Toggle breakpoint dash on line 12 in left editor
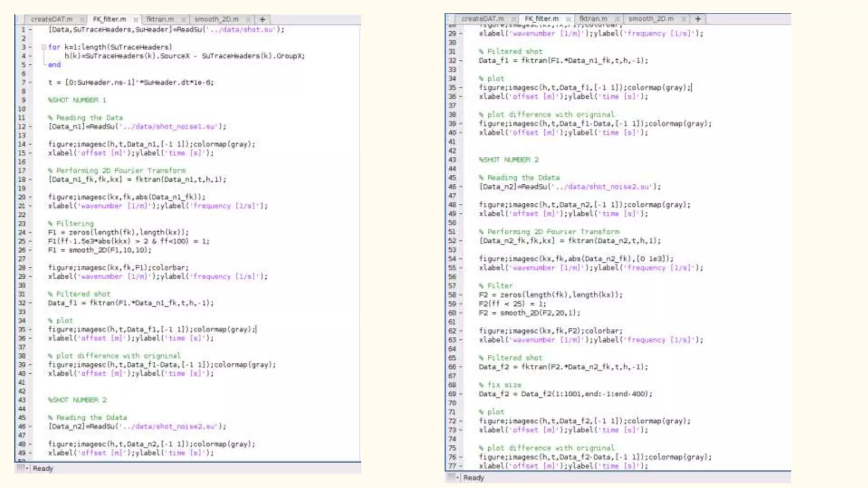 (30, 127)
